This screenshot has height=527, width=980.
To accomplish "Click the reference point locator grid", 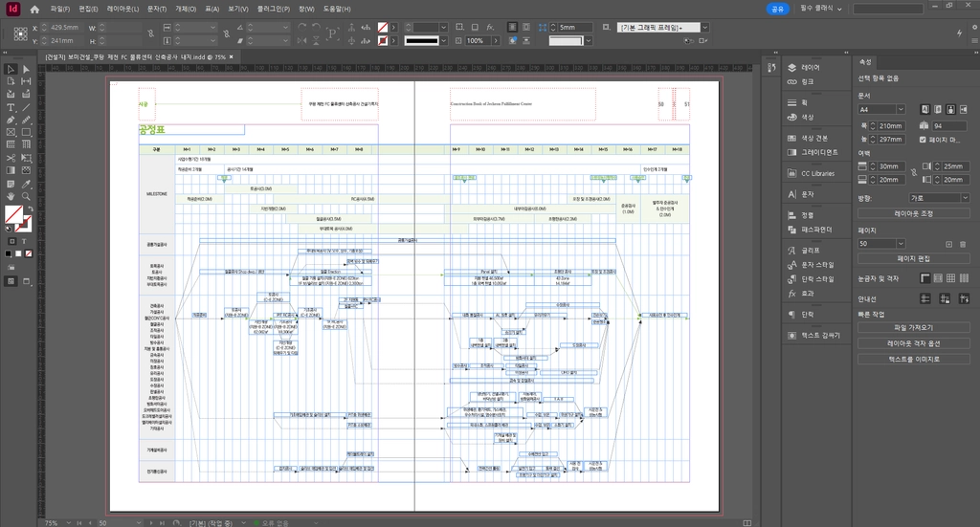I will coord(21,33).
